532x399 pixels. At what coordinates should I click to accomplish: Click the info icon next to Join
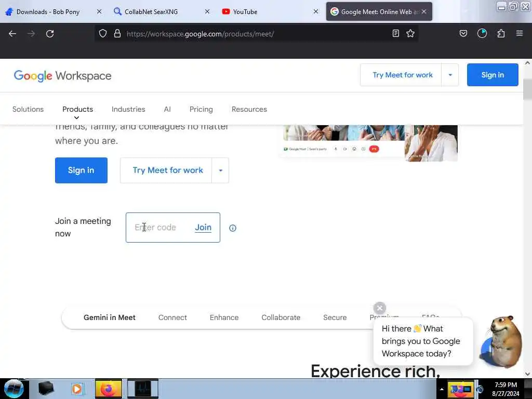point(233,228)
